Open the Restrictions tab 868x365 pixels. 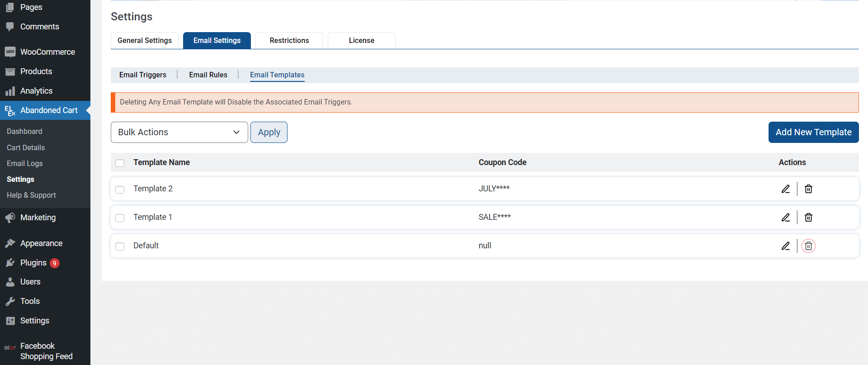(289, 40)
